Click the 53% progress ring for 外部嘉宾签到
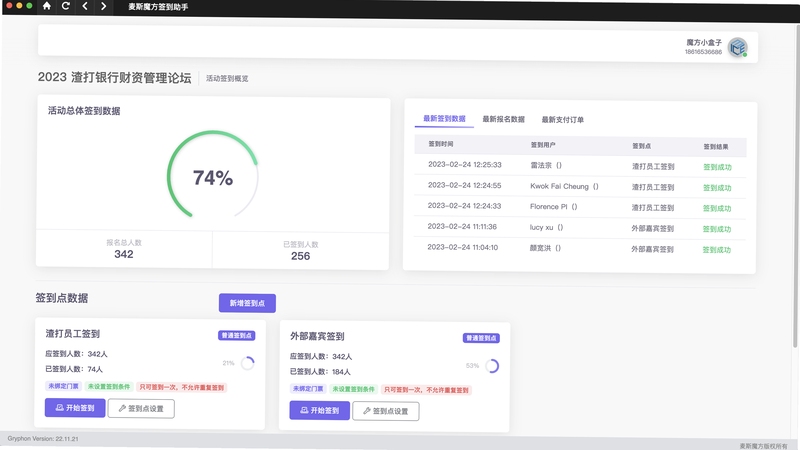 click(x=492, y=366)
